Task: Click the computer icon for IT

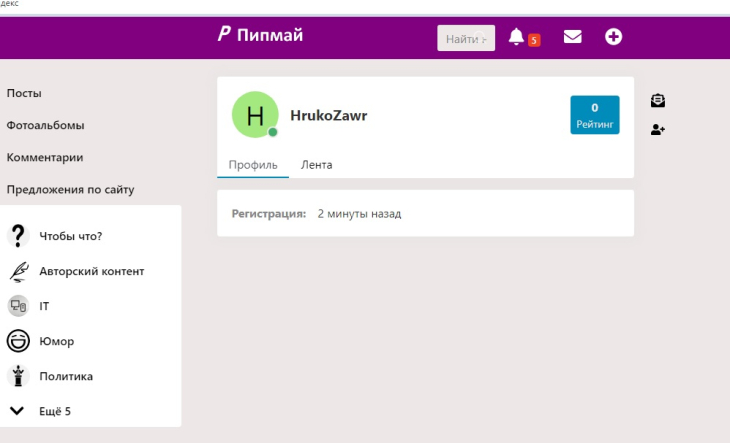Action: tap(18, 306)
